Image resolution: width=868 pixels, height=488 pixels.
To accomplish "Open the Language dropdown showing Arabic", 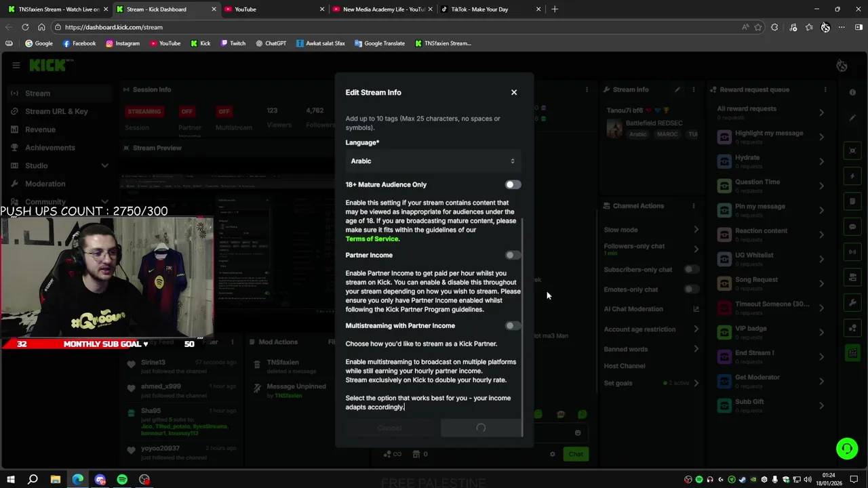I will tap(433, 161).
